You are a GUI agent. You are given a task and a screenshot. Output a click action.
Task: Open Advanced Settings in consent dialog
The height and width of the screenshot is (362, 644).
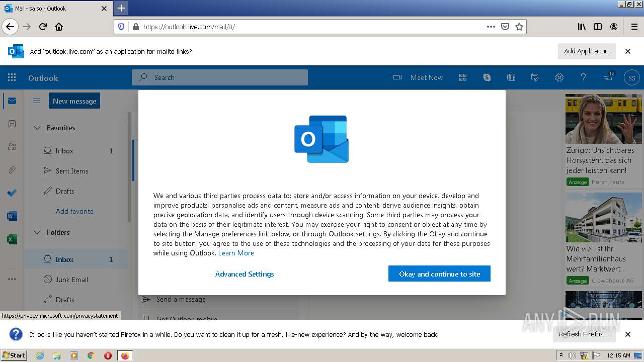point(245,274)
